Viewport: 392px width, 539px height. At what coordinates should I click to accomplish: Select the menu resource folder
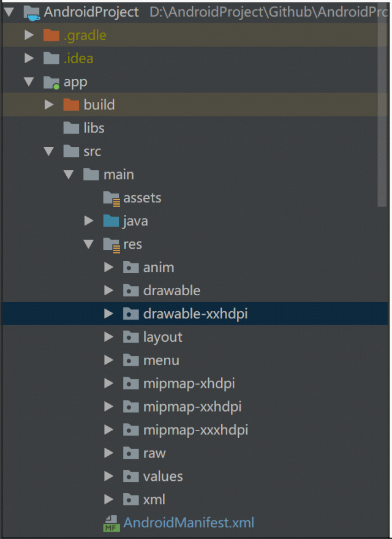161,360
